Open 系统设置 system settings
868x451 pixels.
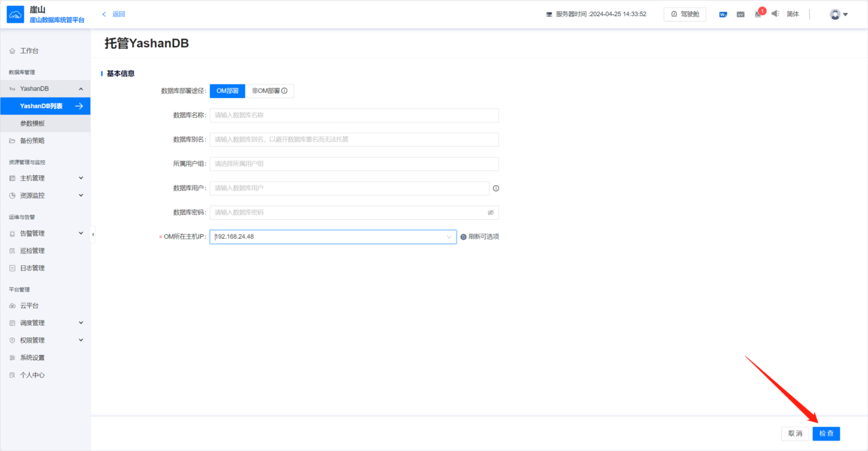point(31,357)
